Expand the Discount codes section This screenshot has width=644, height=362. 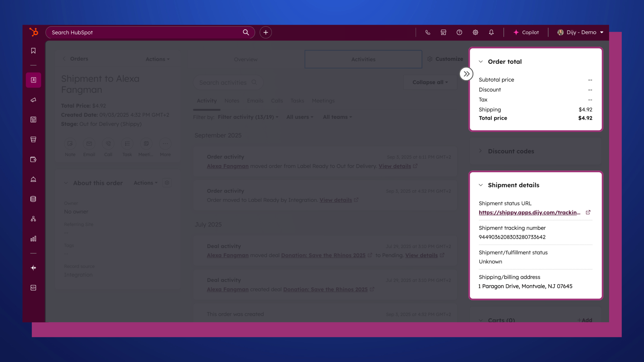tap(481, 151)
